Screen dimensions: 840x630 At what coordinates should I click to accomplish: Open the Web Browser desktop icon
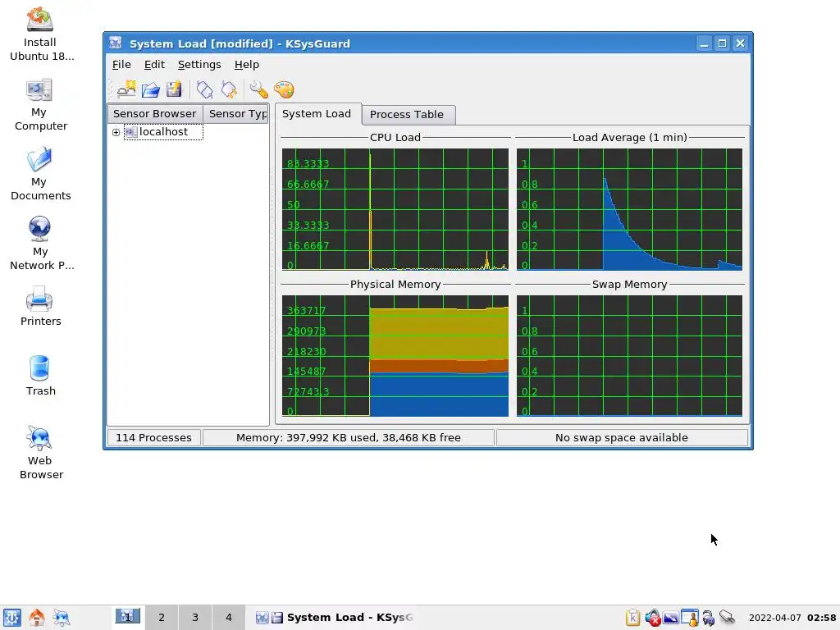point(40,453)
